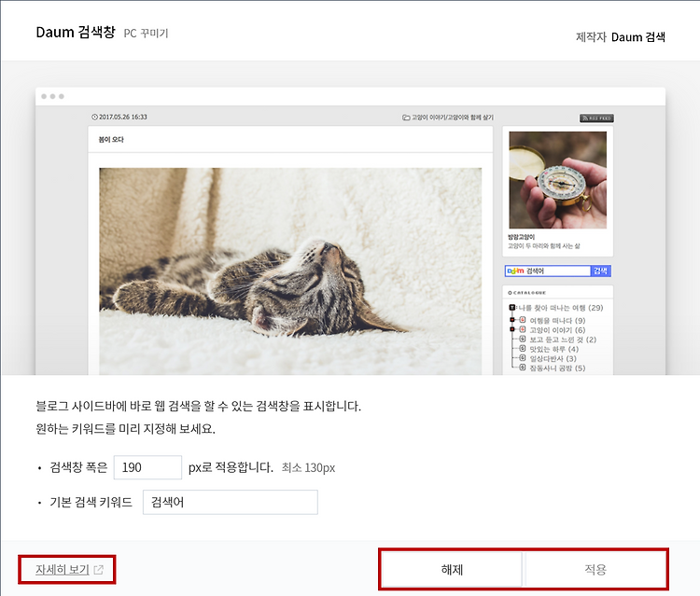Click the 2017.05.26 16:33 date text
700x596 pixels.
click(123, 117)
